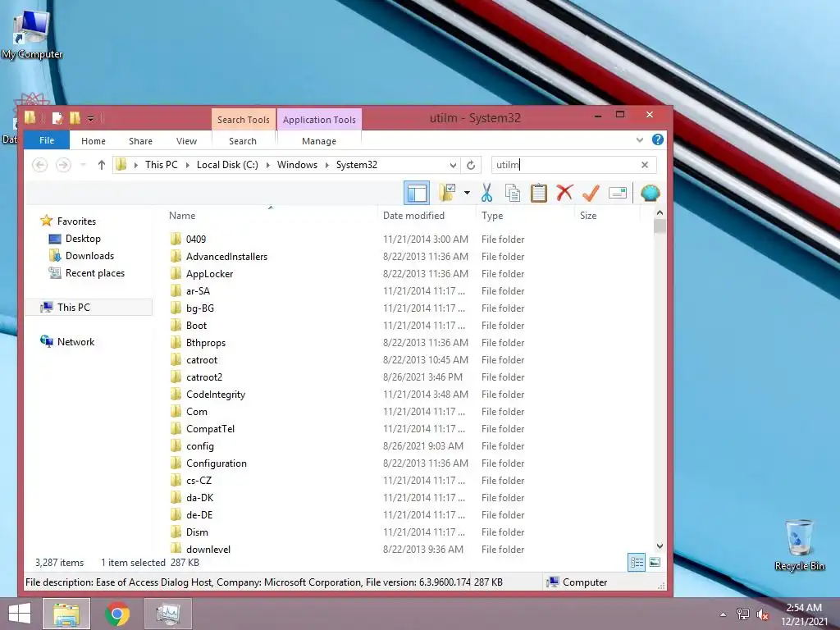The image size is (840, 630).
Task: Click the Back navigation arrow
Action: coord(39,165)
